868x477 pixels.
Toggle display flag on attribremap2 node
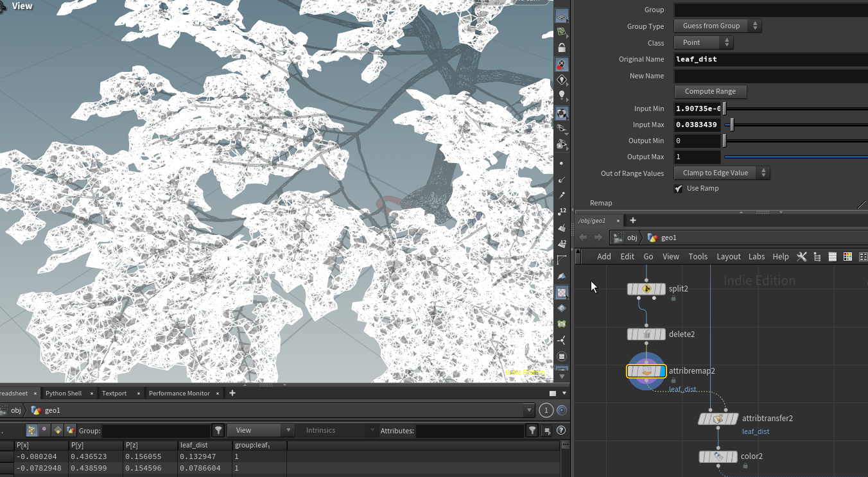pos(663,371)
